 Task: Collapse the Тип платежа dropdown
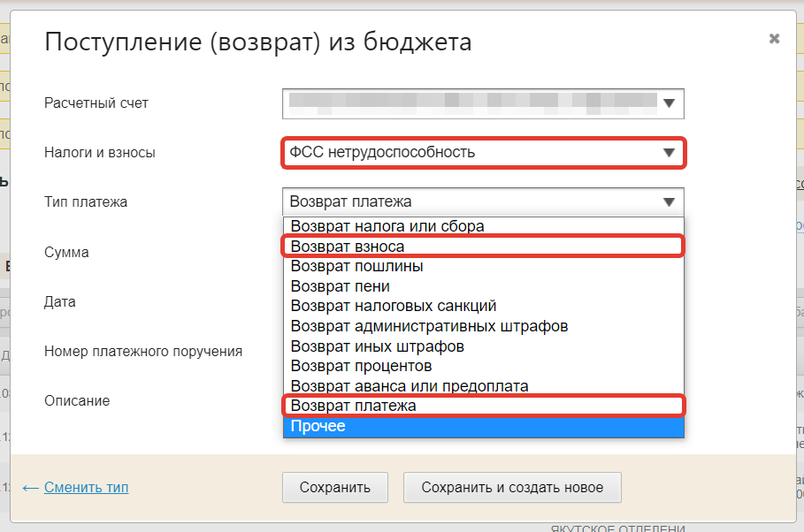[x=483, y=201]
